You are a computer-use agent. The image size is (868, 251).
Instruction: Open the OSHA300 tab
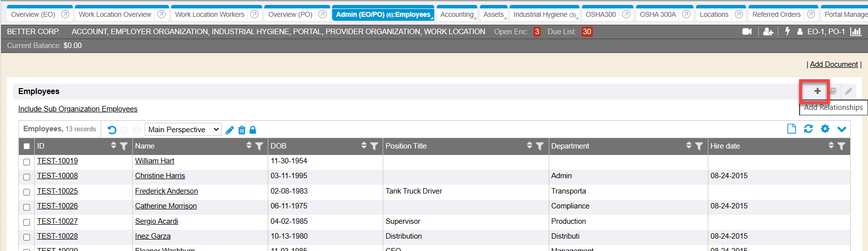[600, 14]
